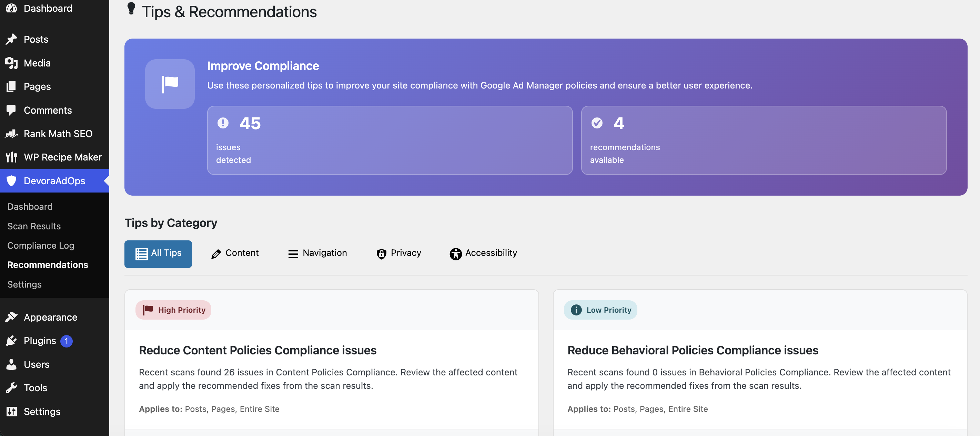Click the info icon in Low Priority badge
Viewport: 980px width, 436px height.
[x=576, y=310]
